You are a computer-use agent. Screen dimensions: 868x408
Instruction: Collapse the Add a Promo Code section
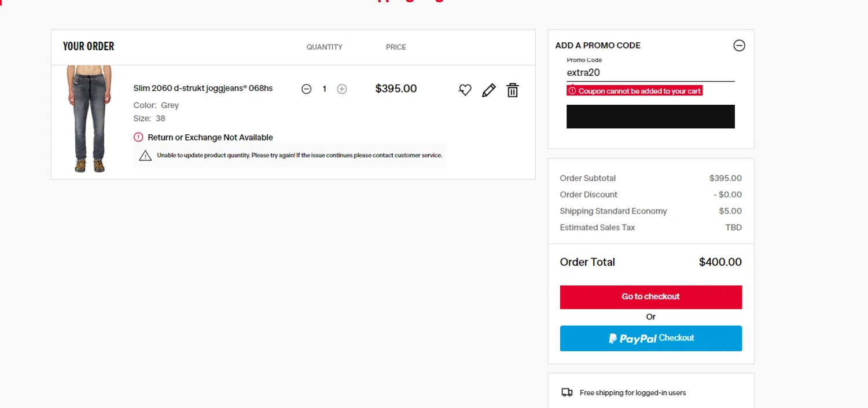click(739, 46)
